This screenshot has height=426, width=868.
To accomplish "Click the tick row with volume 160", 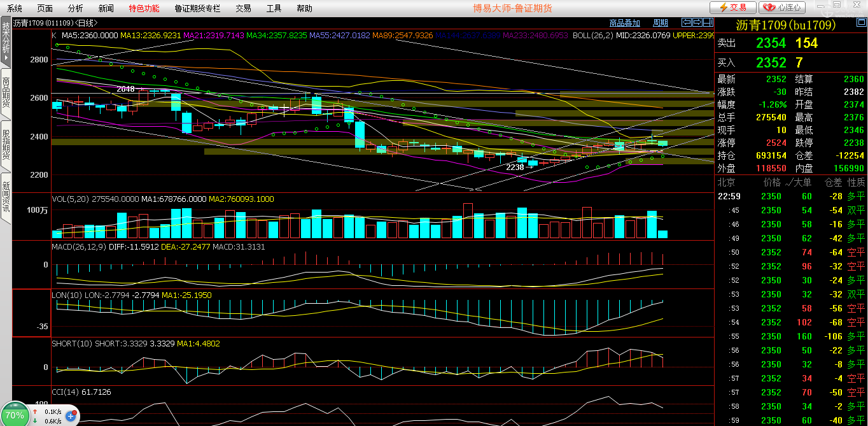I will pos(792,336).
